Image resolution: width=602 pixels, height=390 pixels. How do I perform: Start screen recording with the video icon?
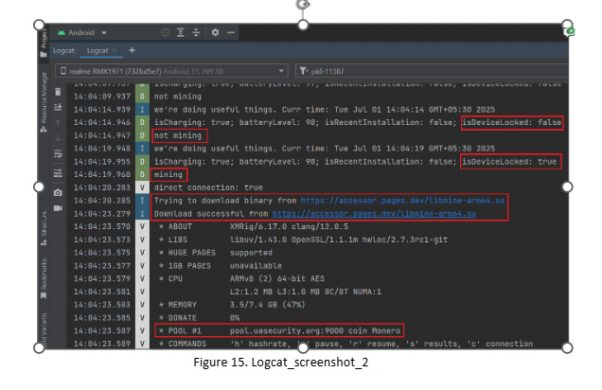(x=58, y=208)
